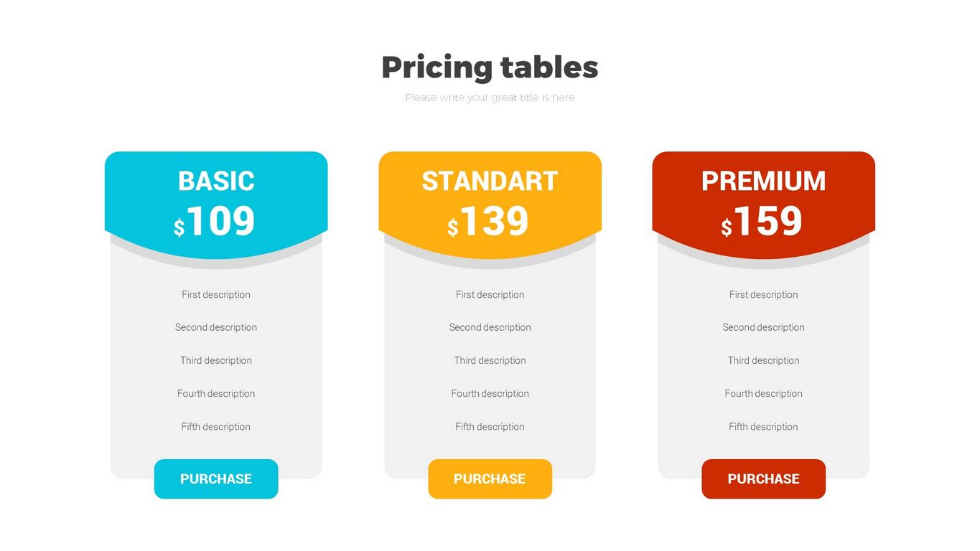The height and width of the screenshot is (551, 980).
Task: Select the PREMIUM plan title
Action: click(763, 181)
